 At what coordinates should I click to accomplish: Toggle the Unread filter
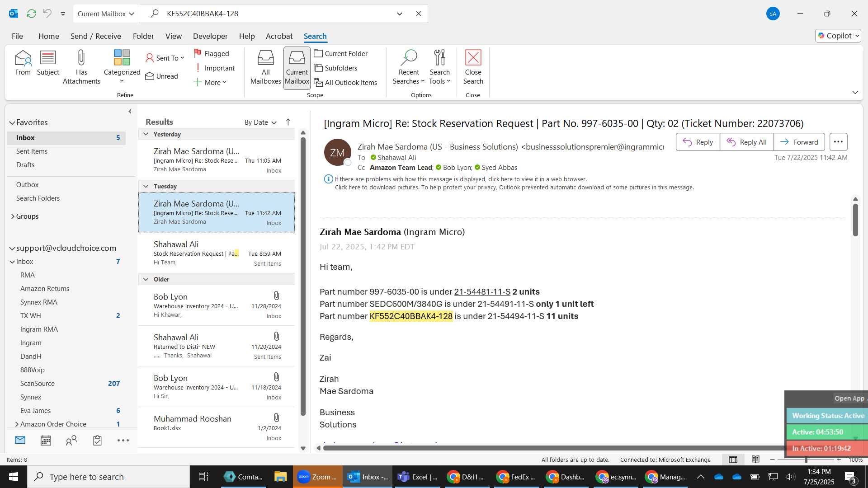[x=162, y=76]
